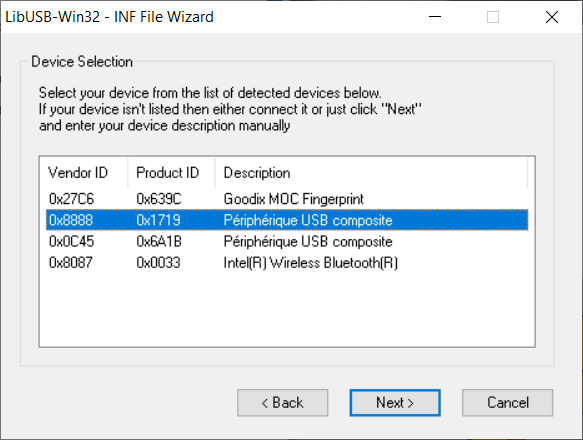Click vendor ID 0x8087 cell
Viewport: 583px width, 440px height.
pos(71,263)
